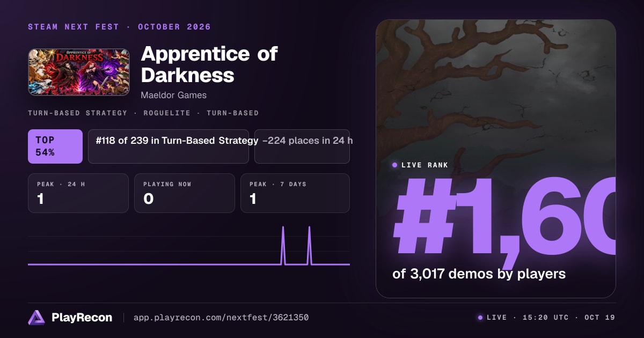This screenshot has height=338, width=644.
Task: Click the −224 places in 24 h stat
Action: pyautogui.click(x=302, y=146)
